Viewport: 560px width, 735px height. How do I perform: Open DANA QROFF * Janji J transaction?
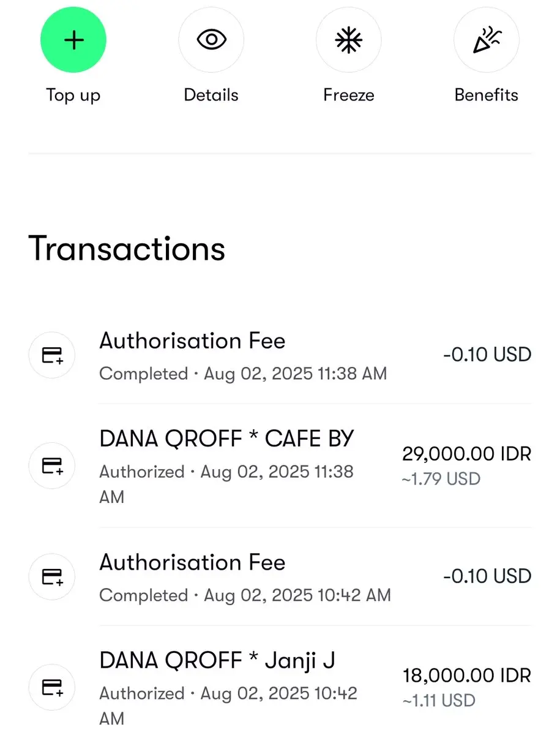tap(280, 680)
